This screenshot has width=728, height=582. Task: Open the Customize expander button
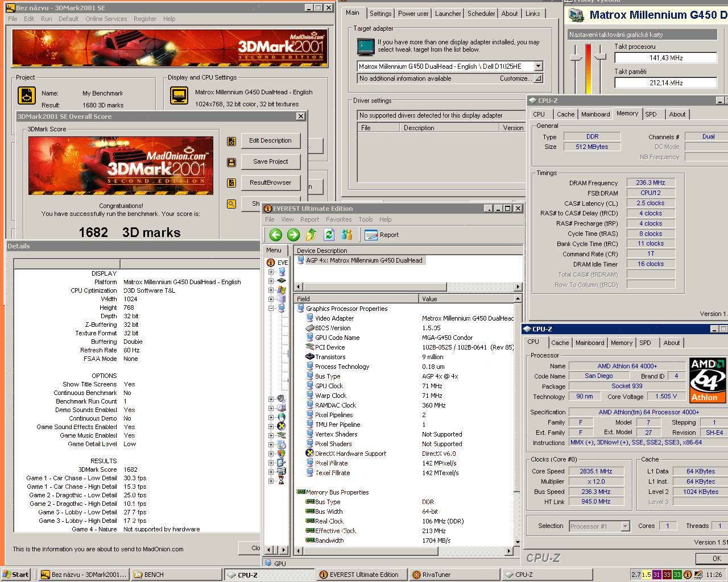(x=537, y=78)
